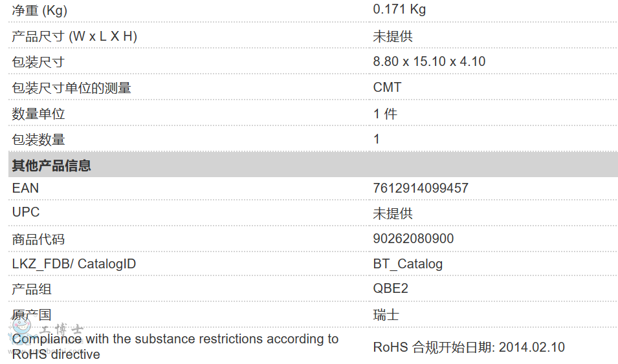The height and width of the screenshot is (364, 618).
Task: Click the CMT unit value
Action: (387, 87)
